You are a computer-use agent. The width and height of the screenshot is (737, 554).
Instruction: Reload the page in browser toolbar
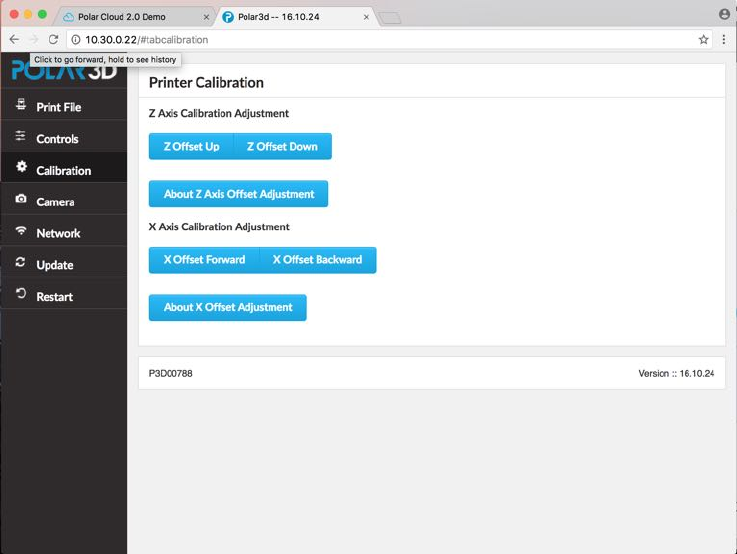[x=53, y=40]
